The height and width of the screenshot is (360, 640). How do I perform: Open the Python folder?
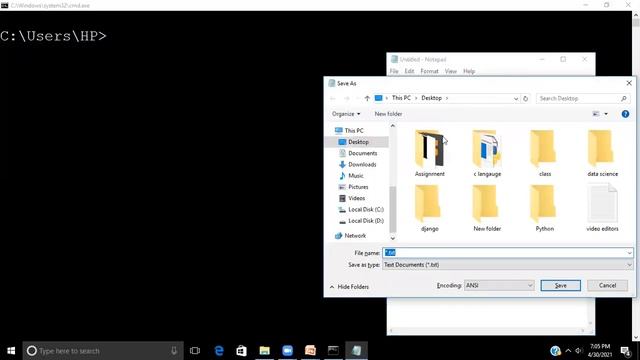coord(544,208)
